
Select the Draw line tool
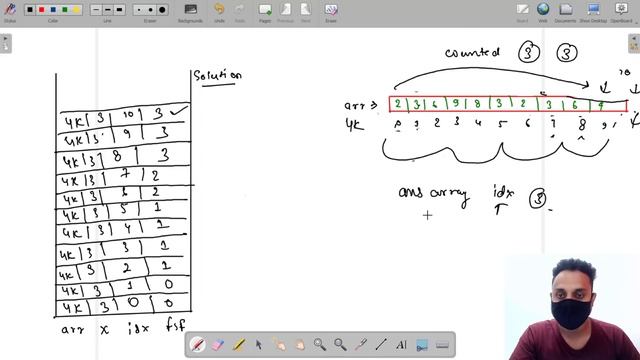coord(381,345)
